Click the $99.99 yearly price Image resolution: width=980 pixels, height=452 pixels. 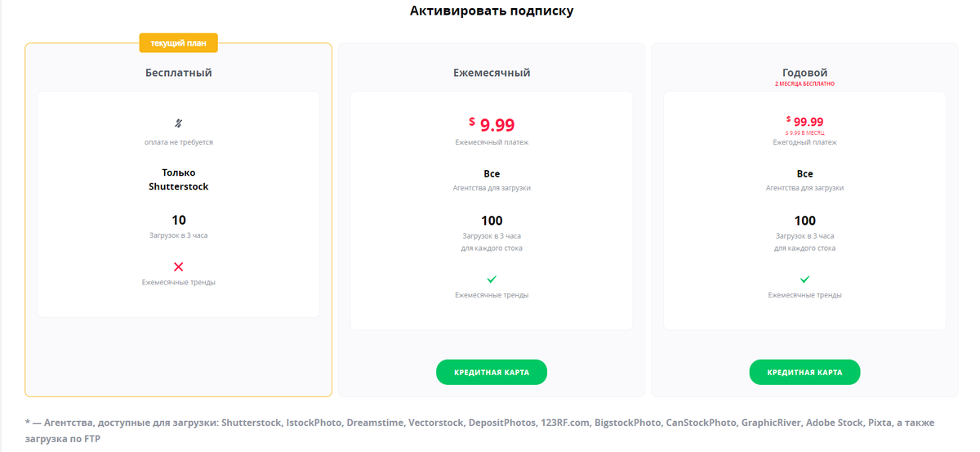(x=804, y=121)
